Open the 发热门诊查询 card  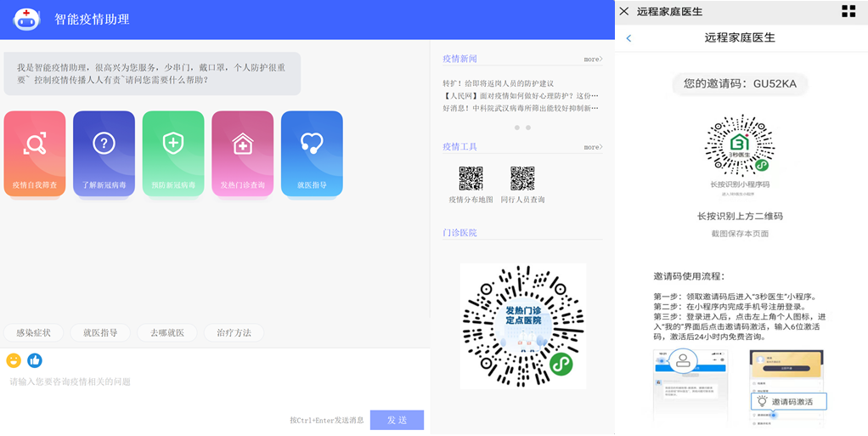242,154
